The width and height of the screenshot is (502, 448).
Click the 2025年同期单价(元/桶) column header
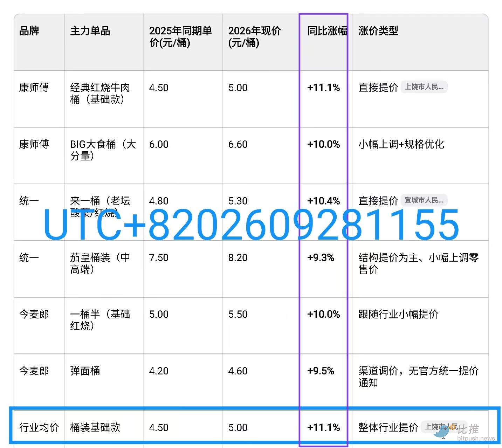pos(180,37)
